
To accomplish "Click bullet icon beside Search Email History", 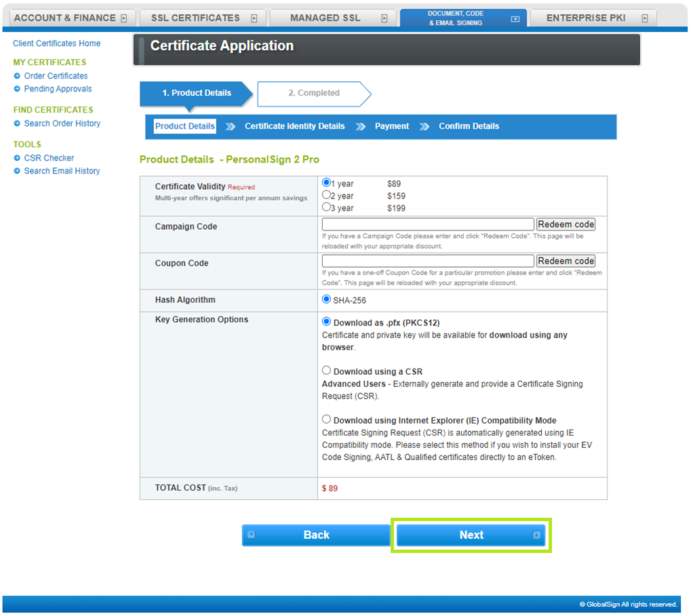I will (17, 171).
